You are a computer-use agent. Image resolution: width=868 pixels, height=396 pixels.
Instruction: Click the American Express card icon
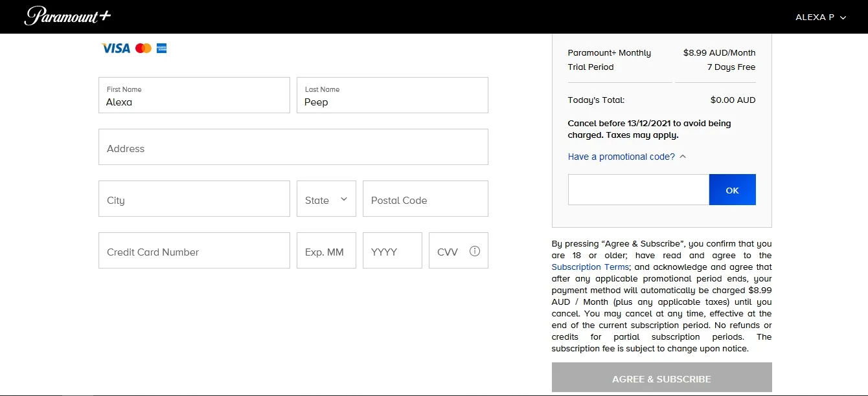coord(162,48)
